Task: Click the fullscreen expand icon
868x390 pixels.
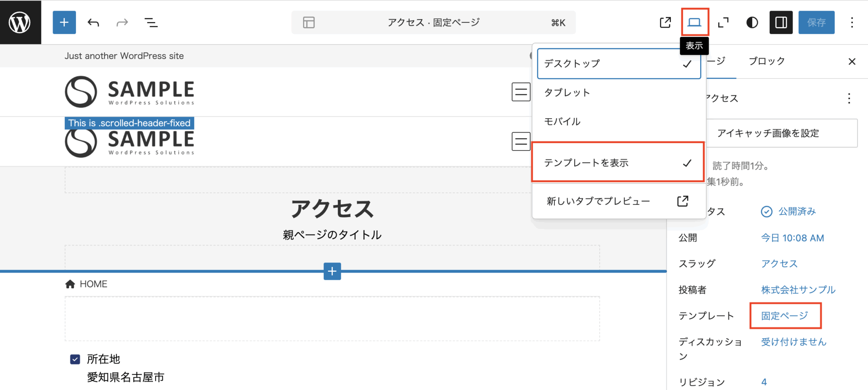Action: coord(723,22)
